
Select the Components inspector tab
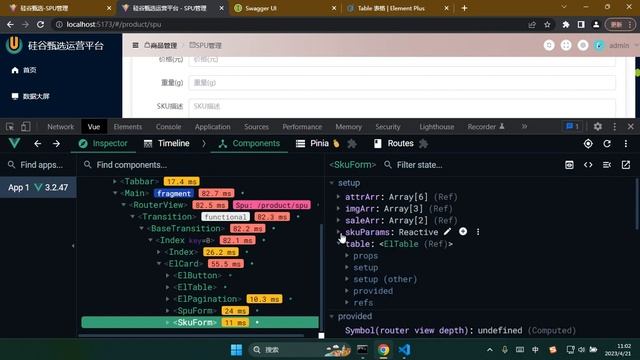coord(249,144)
